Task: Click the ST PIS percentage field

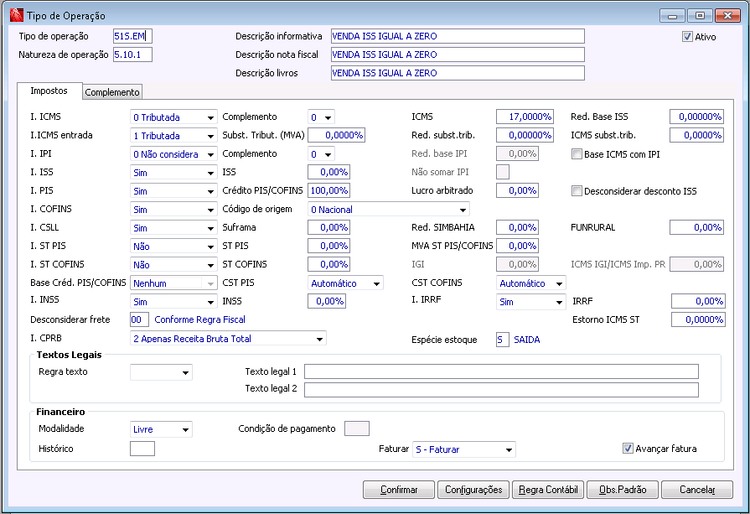Action: click(329, 246)
